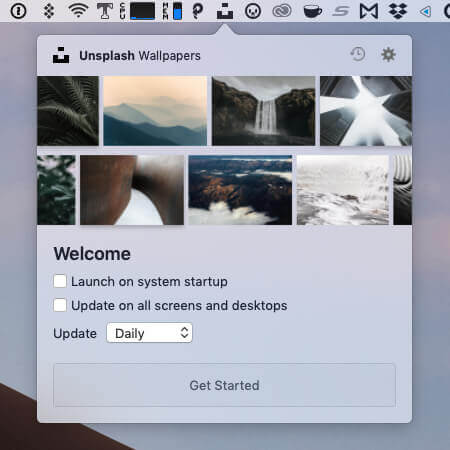Open settings via the gear icon
Screen dimensions: 450x450
coord(388,54)
